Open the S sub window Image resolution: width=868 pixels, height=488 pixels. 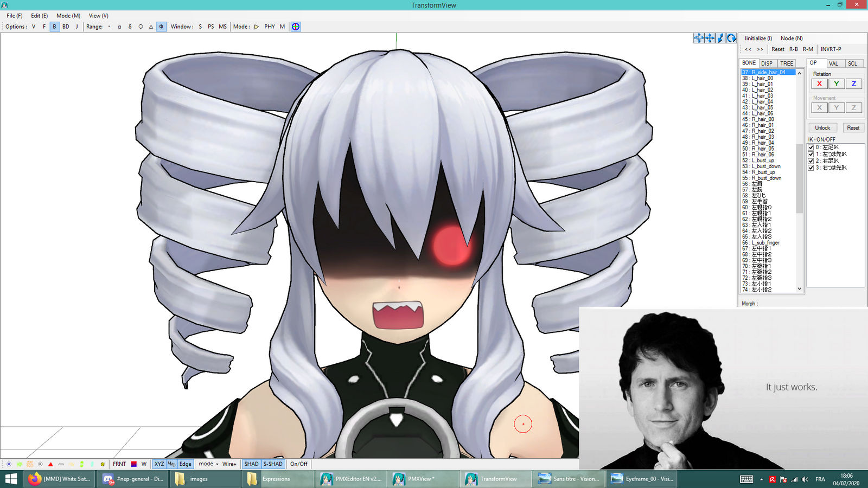tap(200, 27)
